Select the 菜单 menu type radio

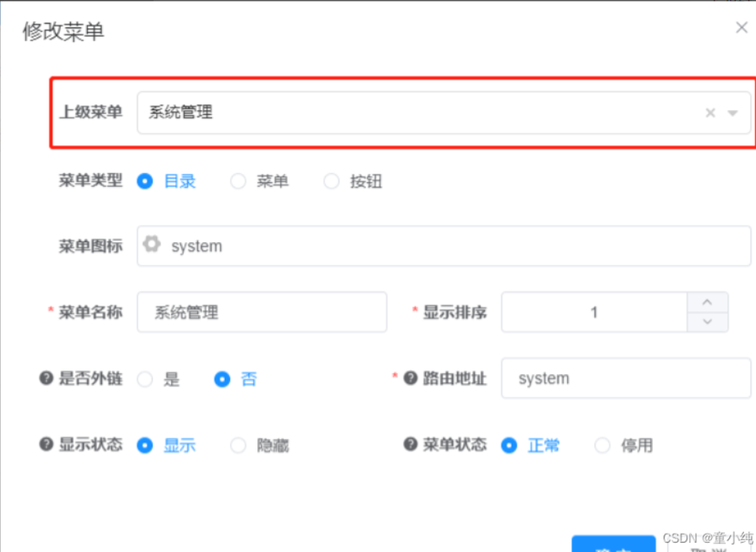click(x=238, y=182)
